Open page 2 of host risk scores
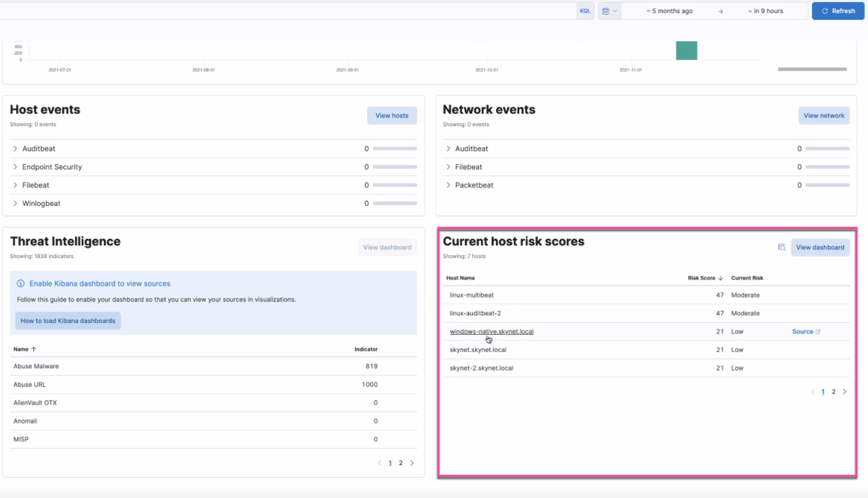Screen dimensions: 868x498 pyautogui.click(x=833, y=392)
